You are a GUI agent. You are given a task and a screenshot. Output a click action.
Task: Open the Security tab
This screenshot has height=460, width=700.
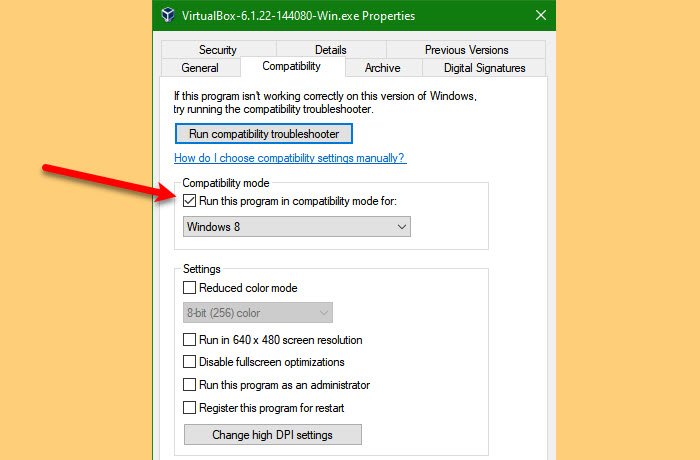click(218, 50)
